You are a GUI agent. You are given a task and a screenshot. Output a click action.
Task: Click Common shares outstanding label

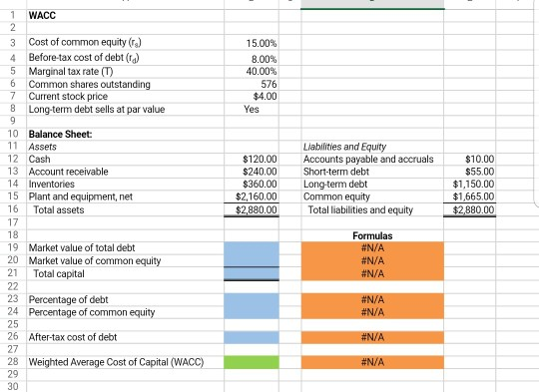pos(90,84)
